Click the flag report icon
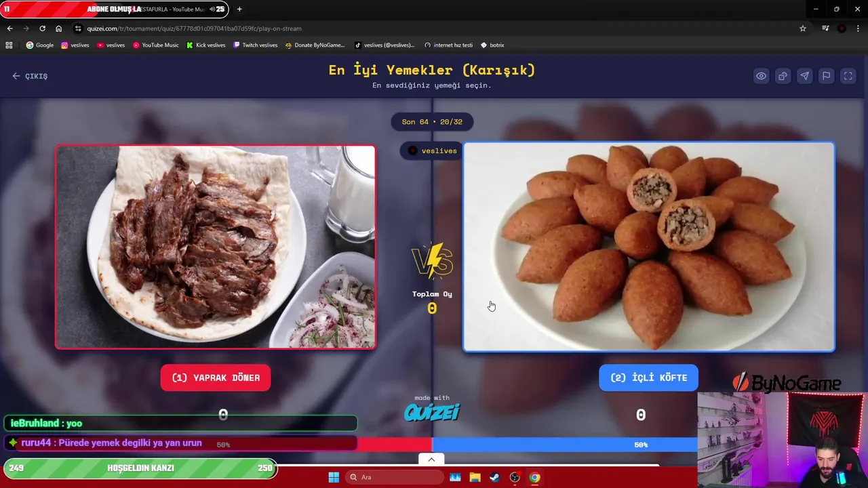868x488 pixels. (x=827, y=76)
